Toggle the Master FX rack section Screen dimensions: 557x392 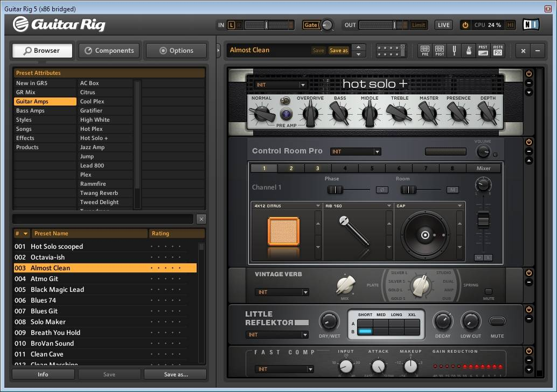click(x=498, y=51)
